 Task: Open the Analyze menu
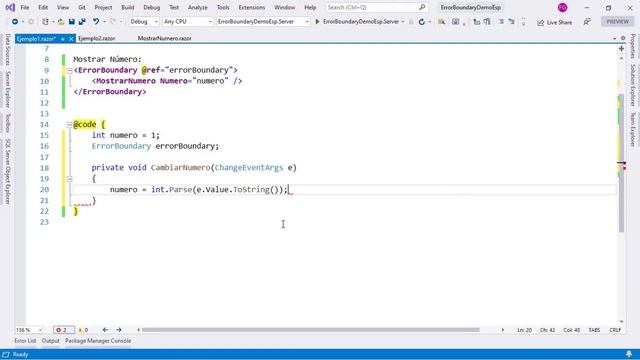pyautogui.click(x=198, y=7)
